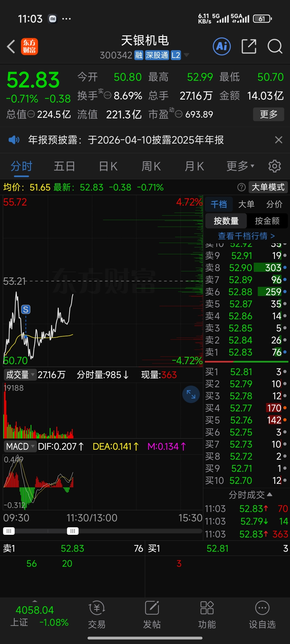Select the 千档 order book tab
Viewport: 290px width, 644px height.
[x=219, y=204]
